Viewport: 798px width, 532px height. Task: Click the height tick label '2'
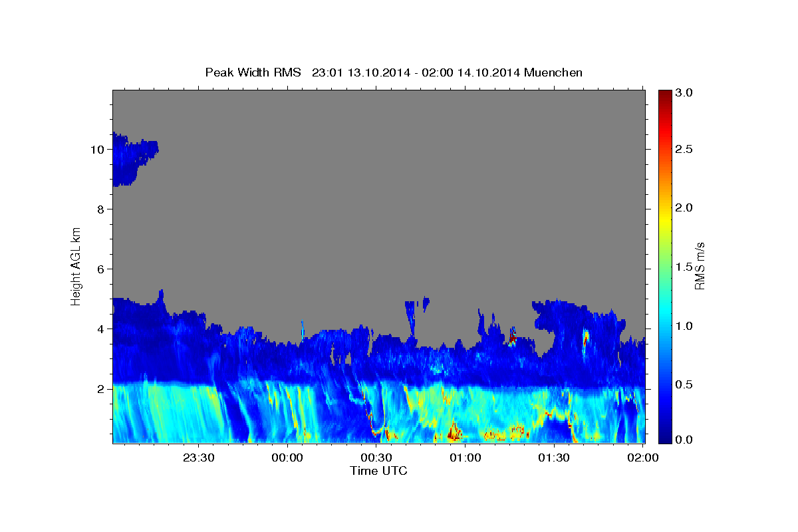tap(100, 389)
